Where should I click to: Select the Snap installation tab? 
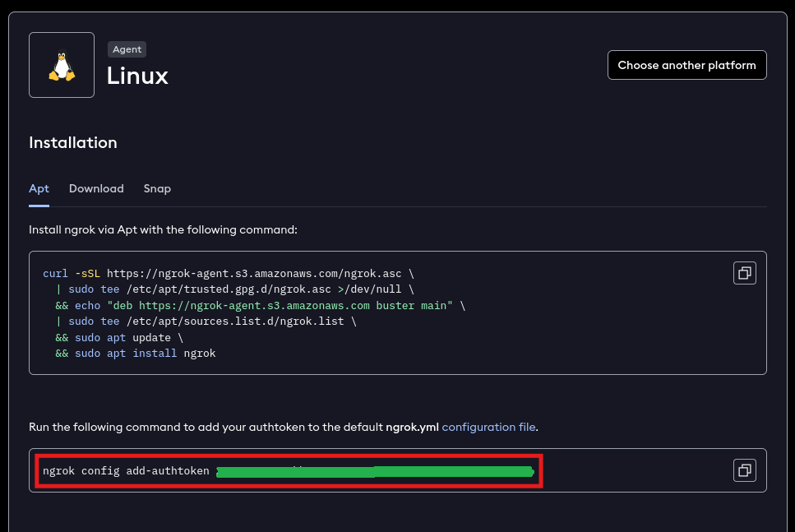point(157,188)
